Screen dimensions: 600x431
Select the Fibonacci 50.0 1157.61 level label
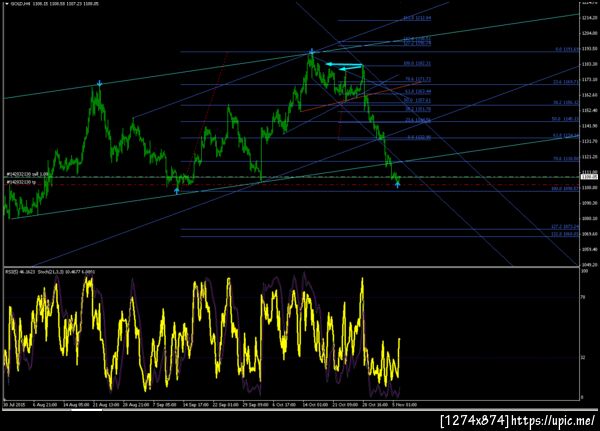click(417, 101)
